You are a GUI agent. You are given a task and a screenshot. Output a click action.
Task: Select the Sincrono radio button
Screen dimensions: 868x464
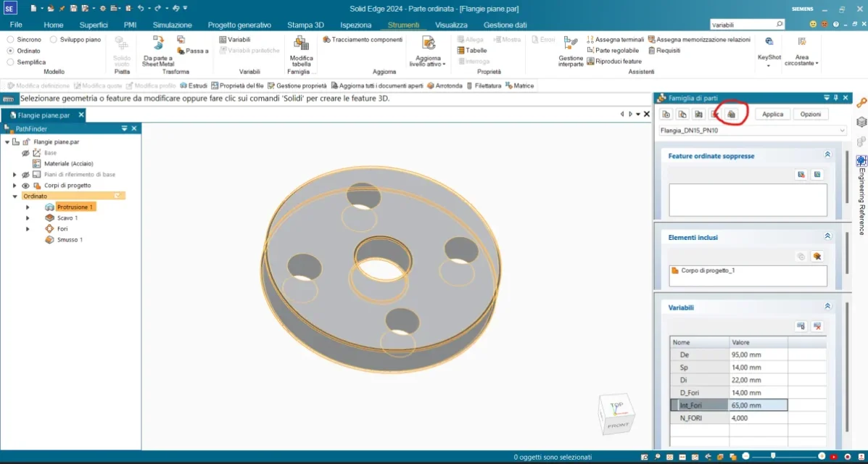click(x=11, y=40)
